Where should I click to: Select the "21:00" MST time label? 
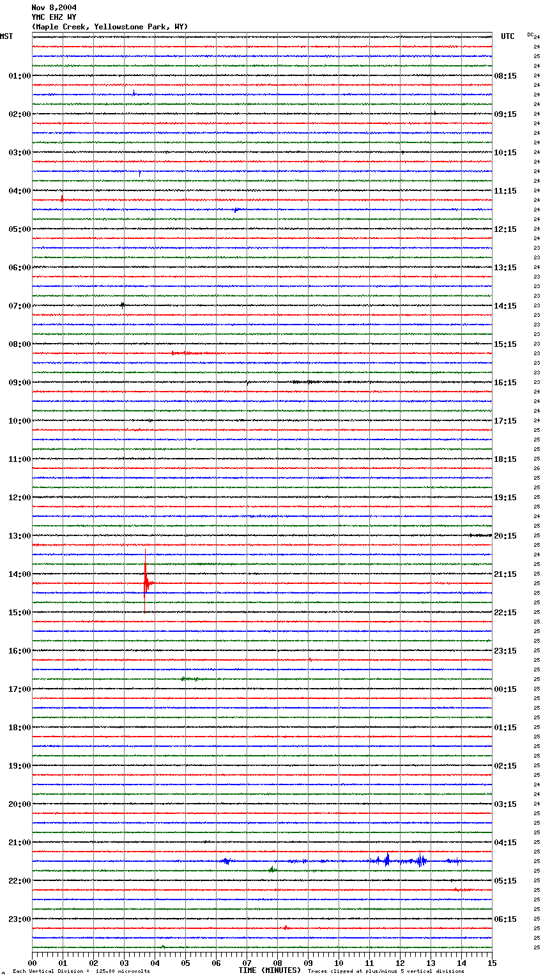point(20,843)
